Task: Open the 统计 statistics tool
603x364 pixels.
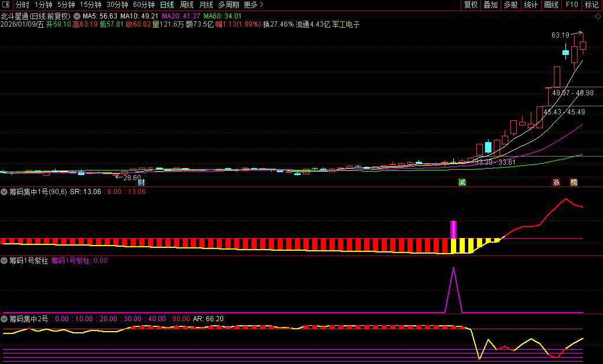Action: tap(531, 5)
